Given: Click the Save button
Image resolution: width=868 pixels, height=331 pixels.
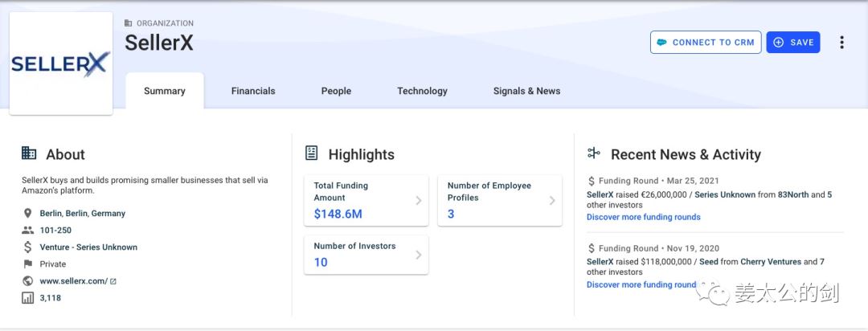Looking at the screenshot, I should (x=793, y=43).
